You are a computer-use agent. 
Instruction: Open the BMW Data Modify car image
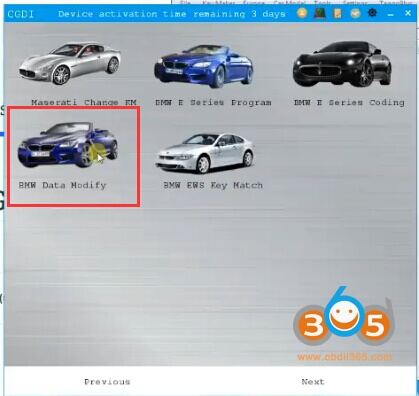pos(68,145)
